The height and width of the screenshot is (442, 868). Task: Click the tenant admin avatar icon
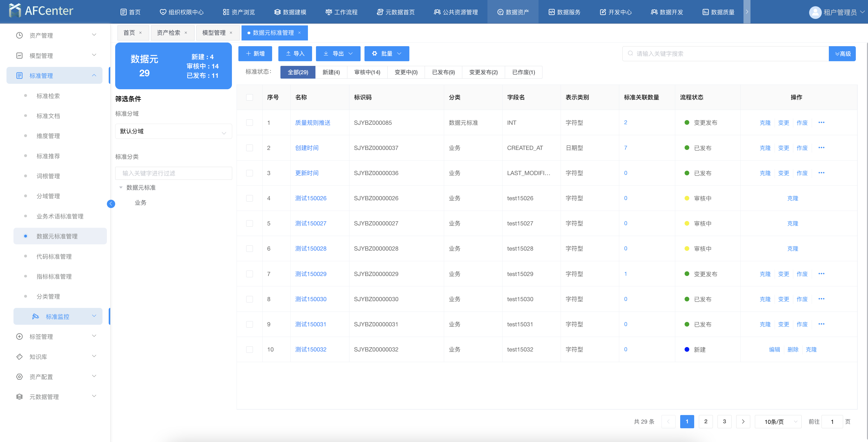[815, 12]
